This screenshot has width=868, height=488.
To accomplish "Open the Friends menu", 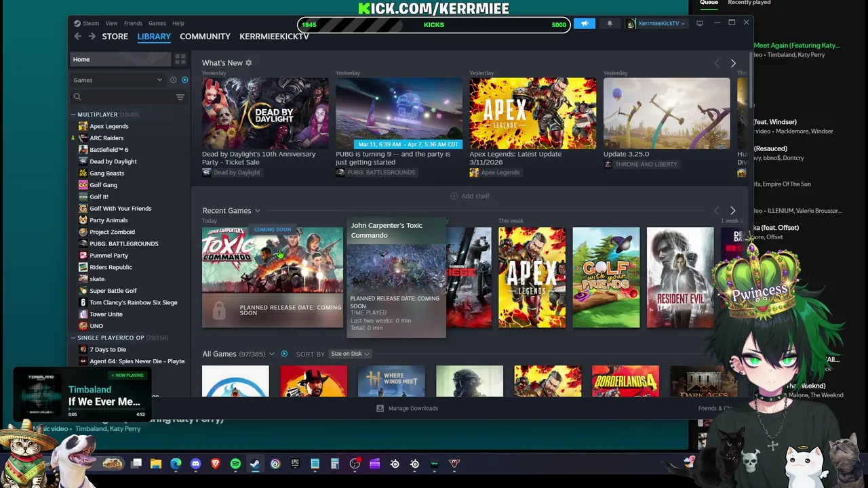I will 133,23.
